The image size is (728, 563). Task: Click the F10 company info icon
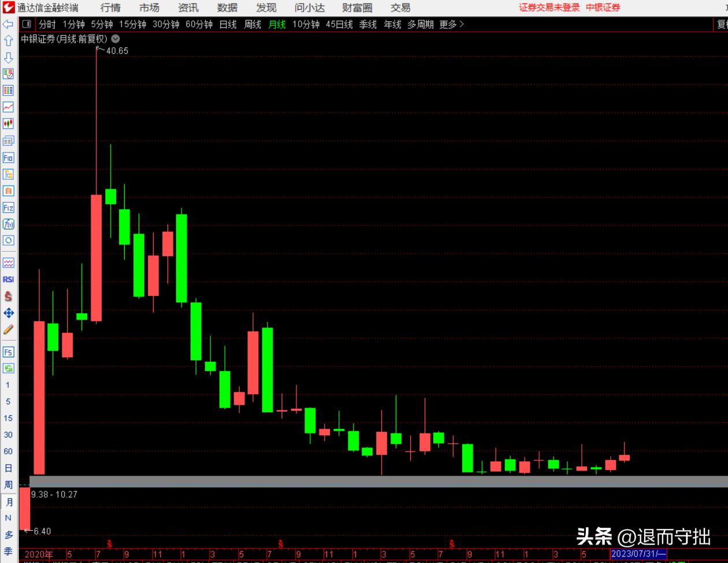coord(8,157)
